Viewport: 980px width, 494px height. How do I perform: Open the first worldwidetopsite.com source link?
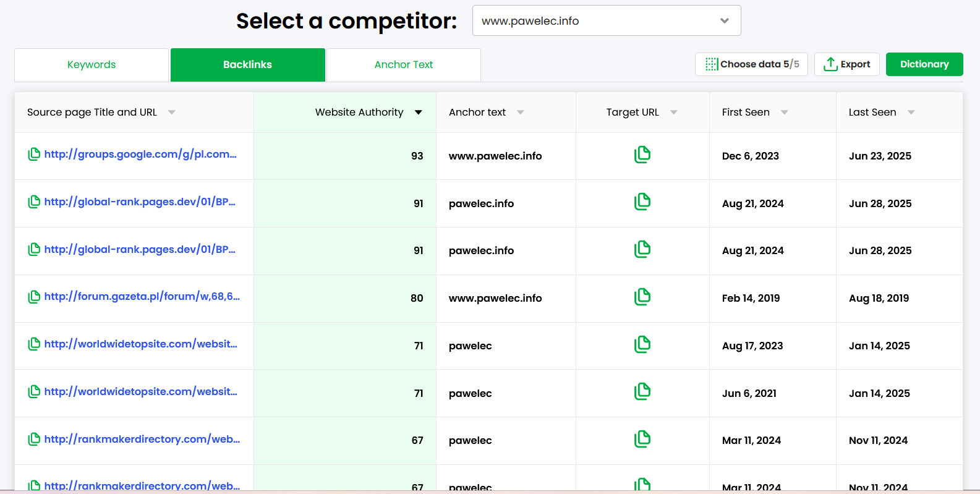point(140,344)
